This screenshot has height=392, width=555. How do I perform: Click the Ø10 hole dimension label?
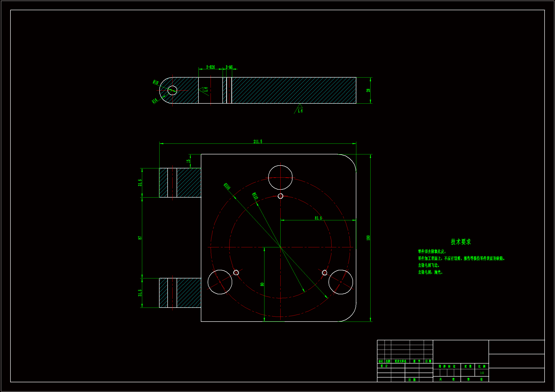click(x=155, y=82)
